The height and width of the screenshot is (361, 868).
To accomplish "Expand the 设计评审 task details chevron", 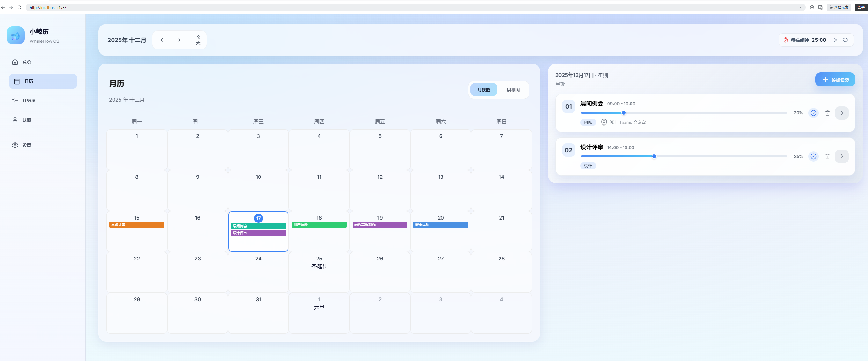I will pos(841,156).
